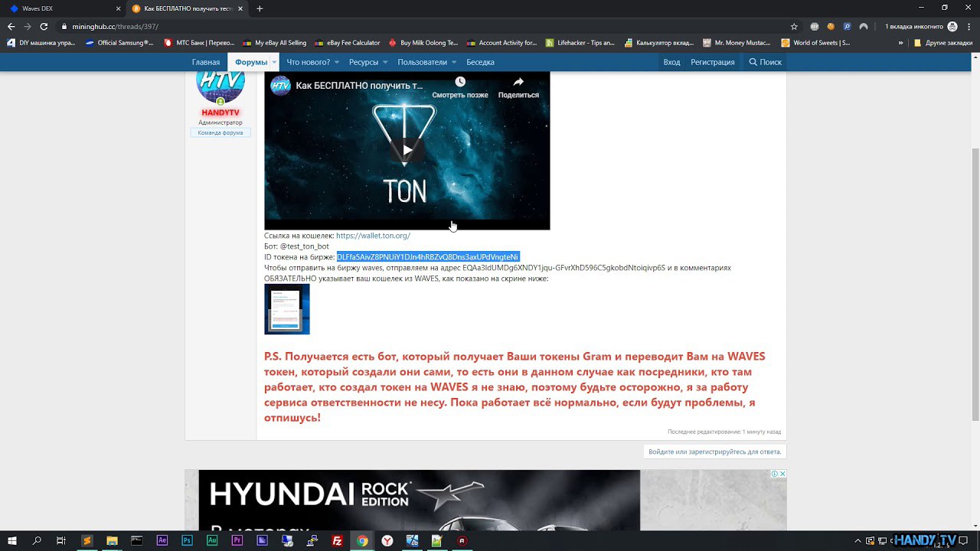Open the HANDYTV username profile

coord(220,112)
